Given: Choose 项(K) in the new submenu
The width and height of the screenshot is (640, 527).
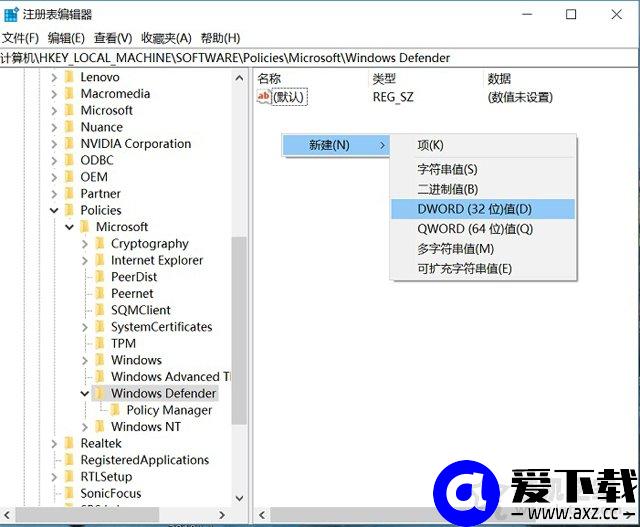Looking at the screenshot, I should click(x=483, y=145).
